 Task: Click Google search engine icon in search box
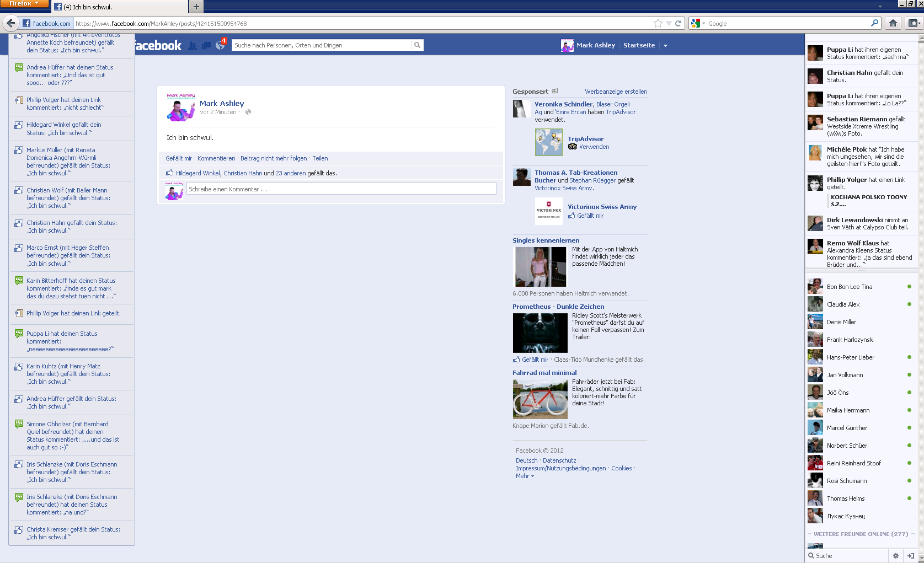[696, 23]
